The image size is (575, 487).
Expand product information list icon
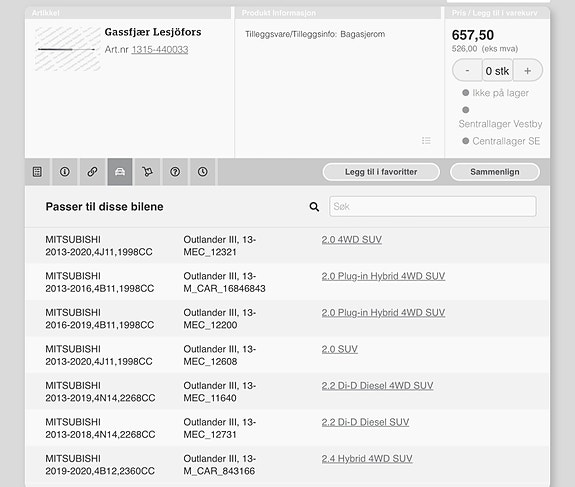pyautogui.click(x=426, y=140)
